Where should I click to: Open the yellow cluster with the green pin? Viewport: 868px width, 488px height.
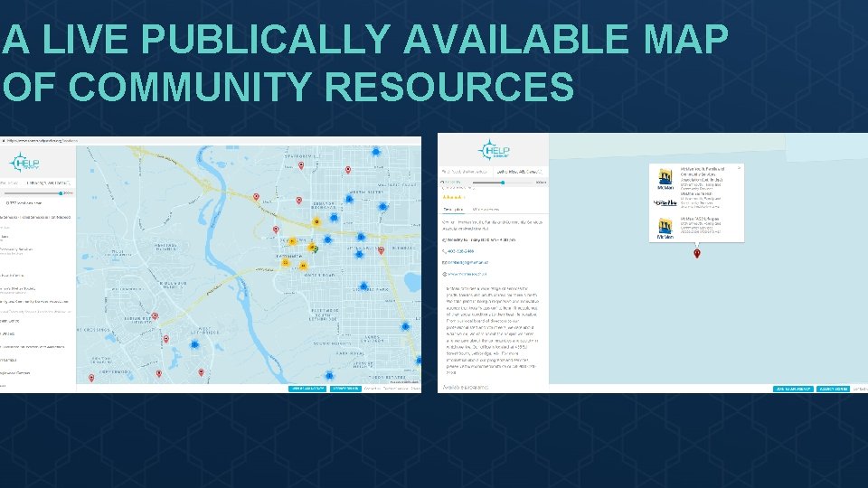click(x=313, y=248)
